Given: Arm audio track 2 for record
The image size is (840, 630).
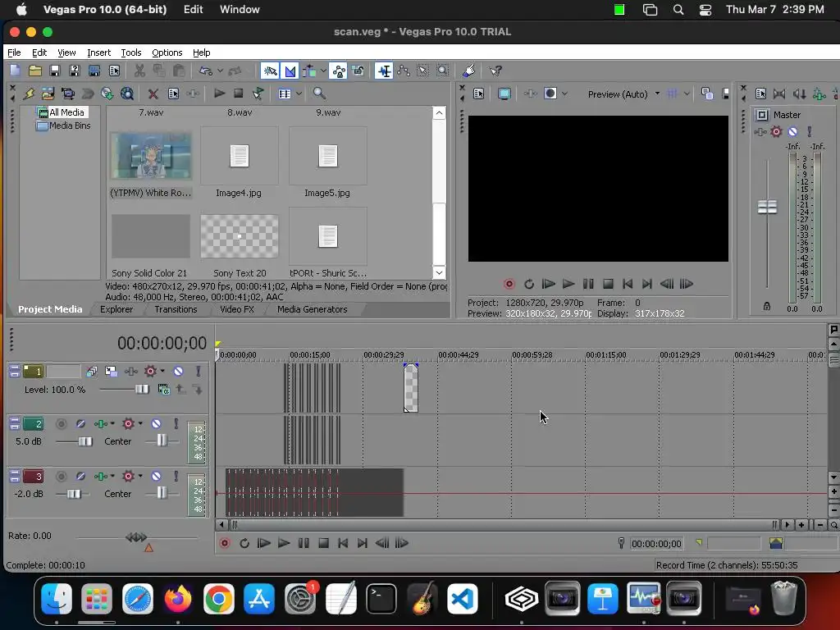Looking at the screenshot, I should (62, 424).
